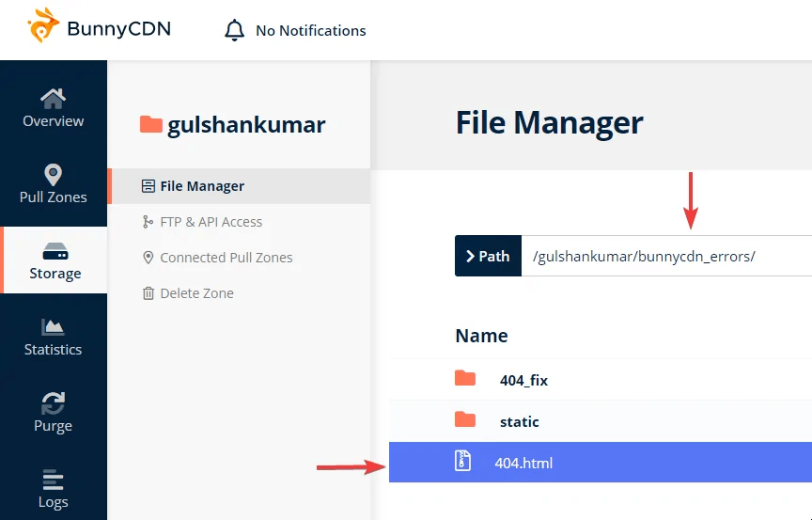Image resolution: width=812 pixels, height=520 pixels.
Task: Open Connected Pull Zones page
Action: click(226, 258)
